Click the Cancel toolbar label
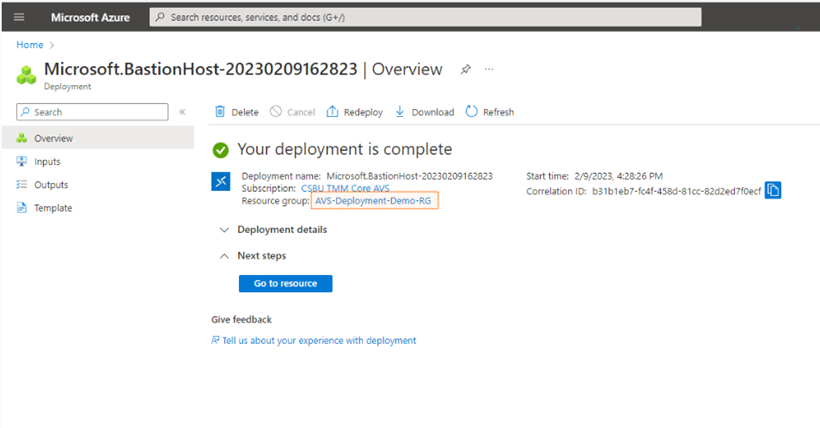The height and width of the screenshot is (428, 820). (x=301, y=112)
